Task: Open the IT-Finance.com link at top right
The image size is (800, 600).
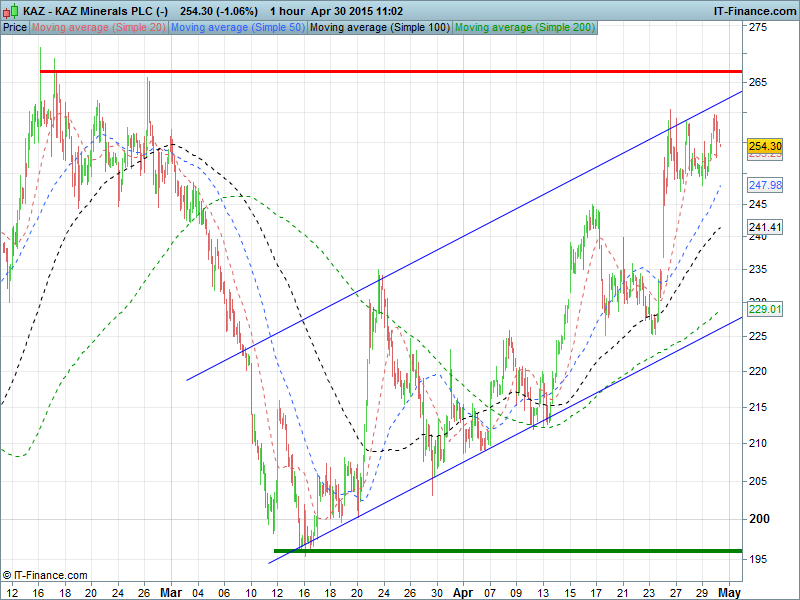Action: [754, 10]
